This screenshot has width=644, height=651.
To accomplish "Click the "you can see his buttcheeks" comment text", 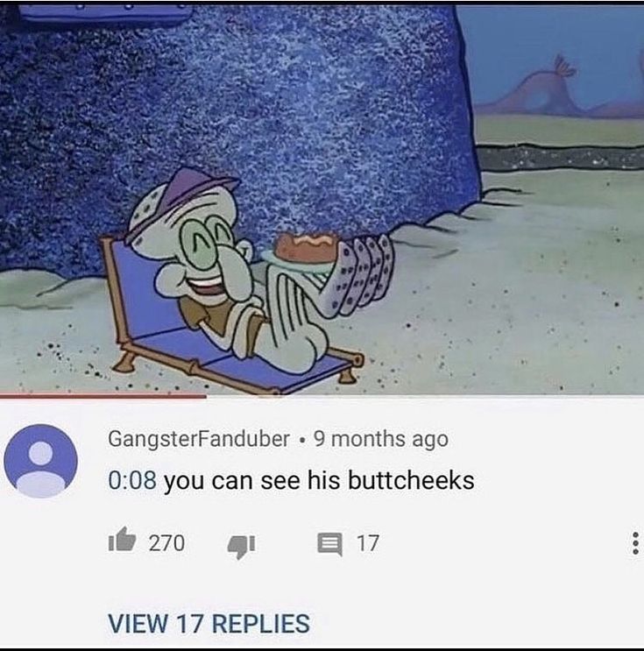I will (x=319, y=481).
